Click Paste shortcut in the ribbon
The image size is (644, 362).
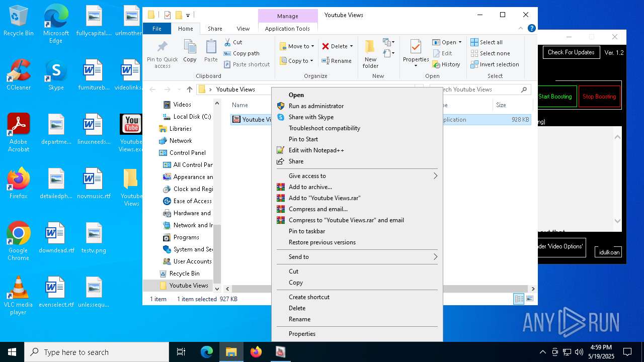[247, 64]
